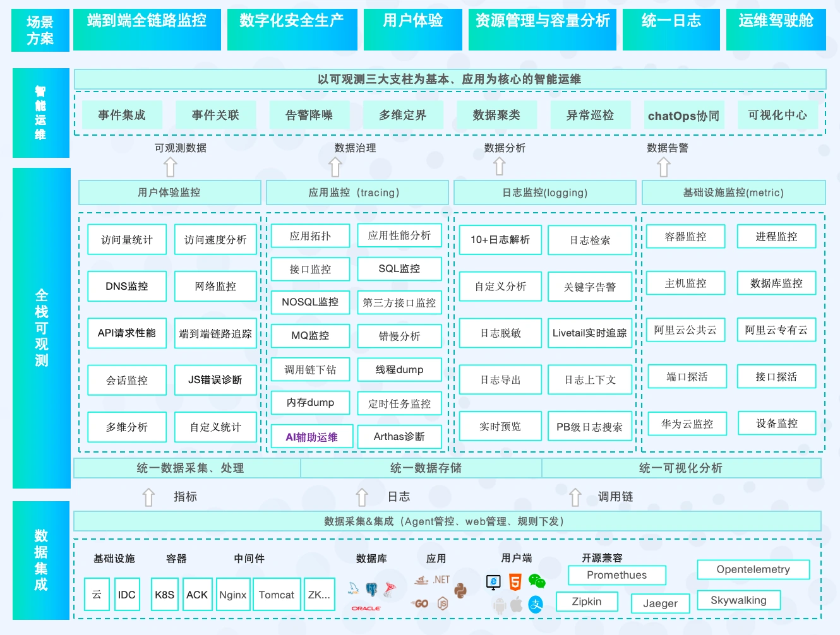
Task: Click the Jaeger box
Action: [661, 603]
